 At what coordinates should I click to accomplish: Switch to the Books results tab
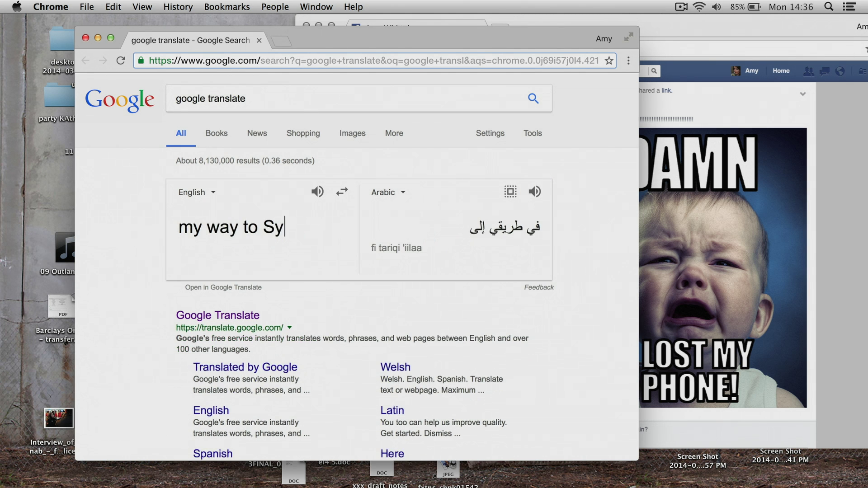tap(217, 133)
